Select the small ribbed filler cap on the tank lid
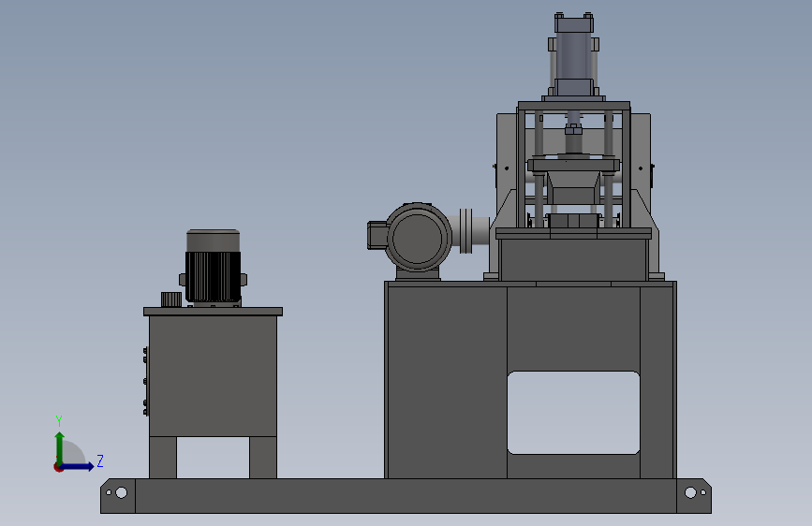 [x=171, y=300]
